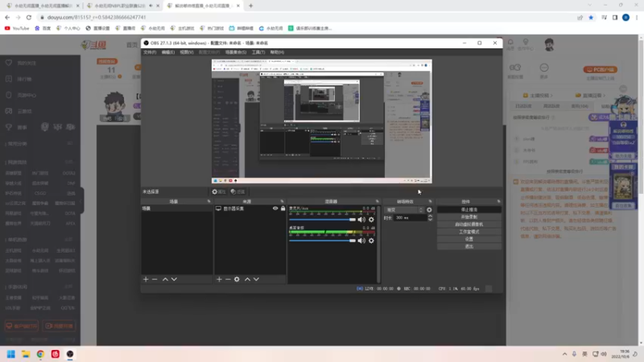Pop out the Scene Transitions dock icon
Screen dimensions: 644x362
430,202
